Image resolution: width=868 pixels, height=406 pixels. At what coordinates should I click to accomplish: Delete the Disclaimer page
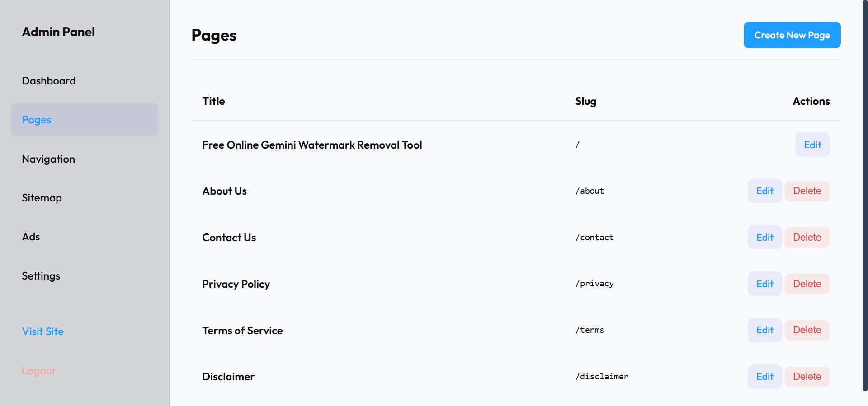pyautogui.click(x=807, y=377)
